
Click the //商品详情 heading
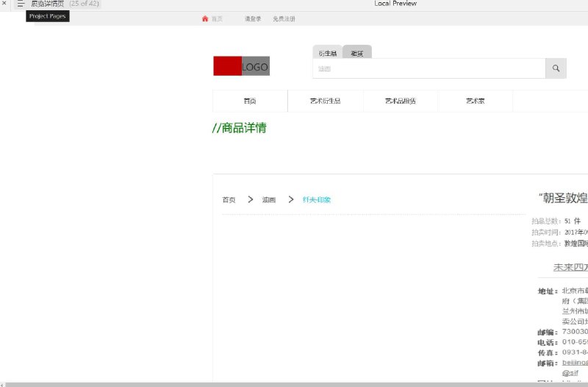[x=240, y=128]
